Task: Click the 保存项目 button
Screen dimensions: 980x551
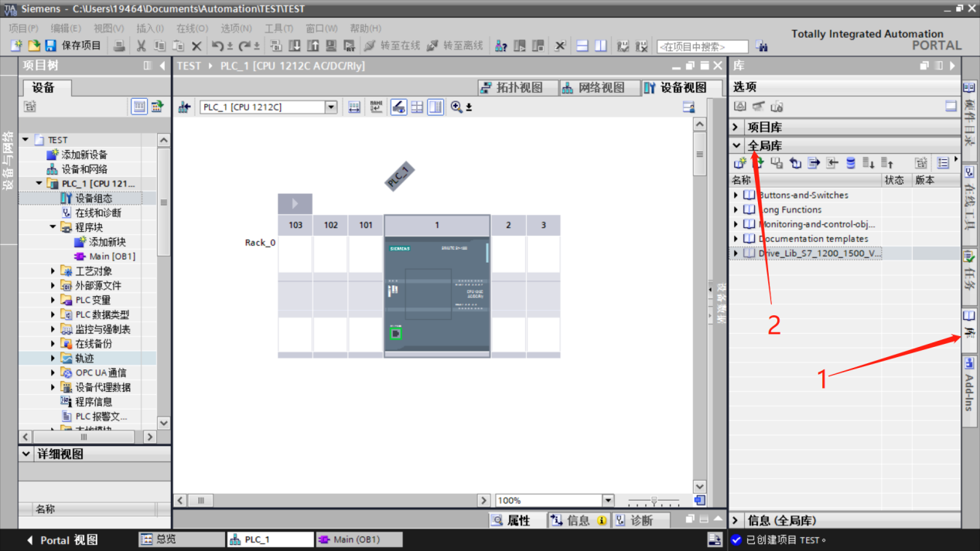Action: (x=73, y=46)
